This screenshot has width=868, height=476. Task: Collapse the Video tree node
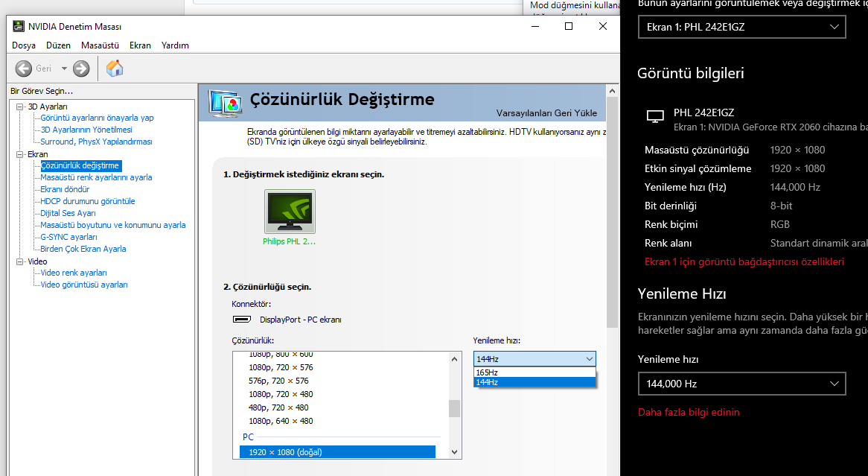point(20,261)
